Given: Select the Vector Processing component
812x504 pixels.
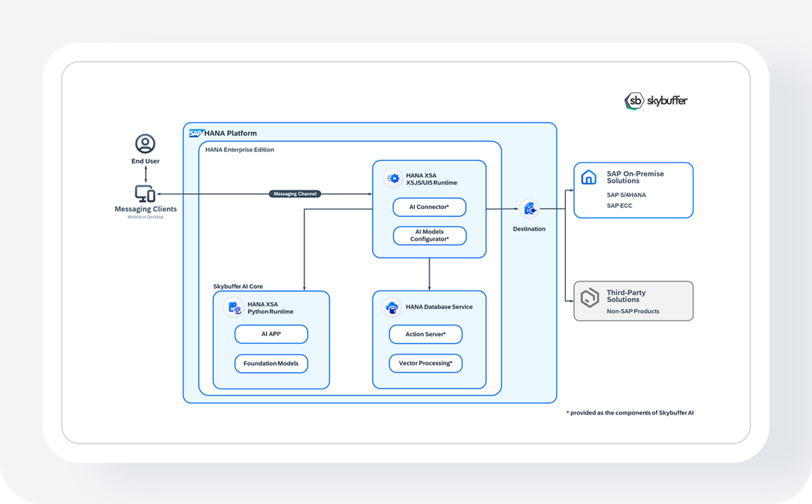Looking at the screenshot, I should [425, 363].
